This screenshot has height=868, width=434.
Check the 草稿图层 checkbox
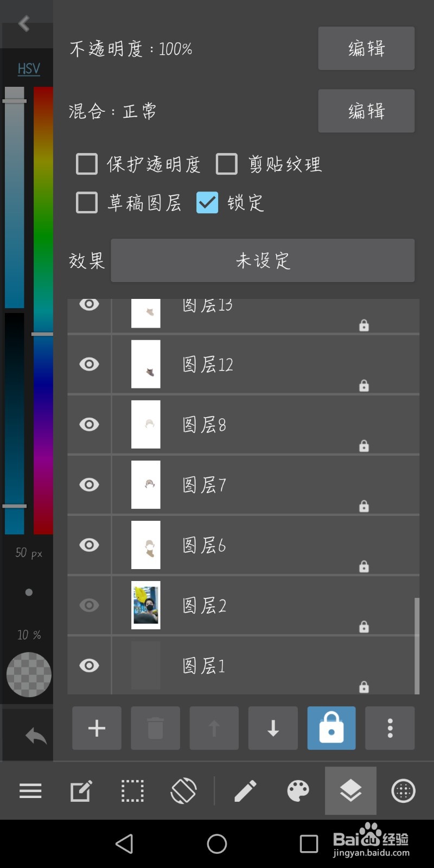[86, 202]
